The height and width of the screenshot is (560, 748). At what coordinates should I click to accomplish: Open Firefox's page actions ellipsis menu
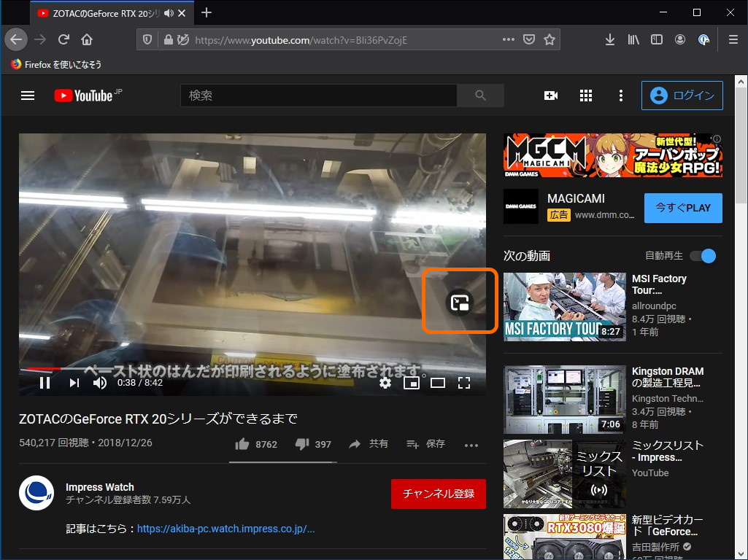tap(508, 39)
